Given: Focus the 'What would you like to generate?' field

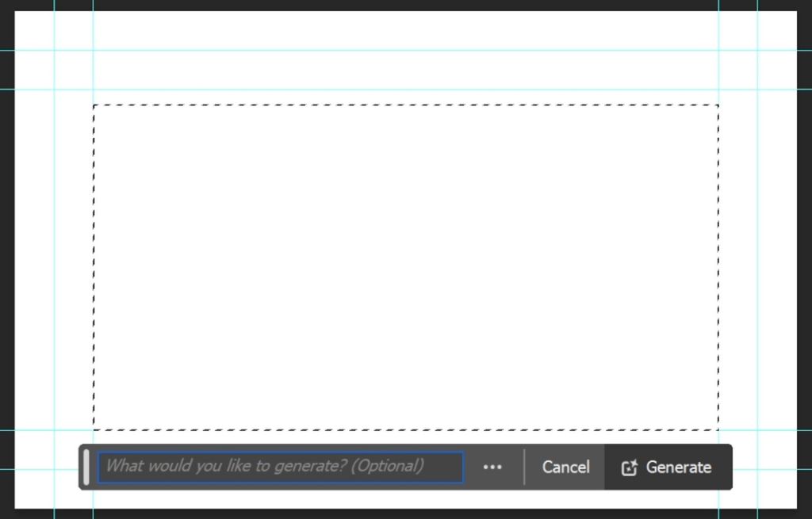Looking at the screenshot, I should coord(281,467).
